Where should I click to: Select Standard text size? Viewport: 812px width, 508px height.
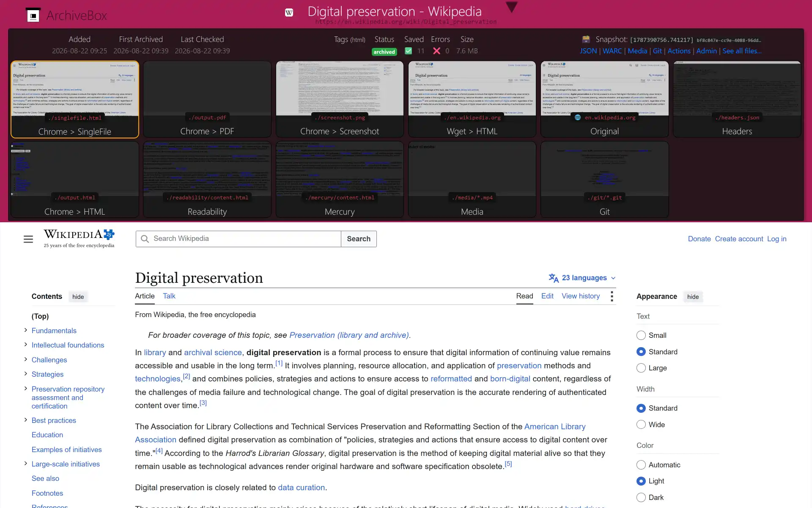[x=641, y=352]
